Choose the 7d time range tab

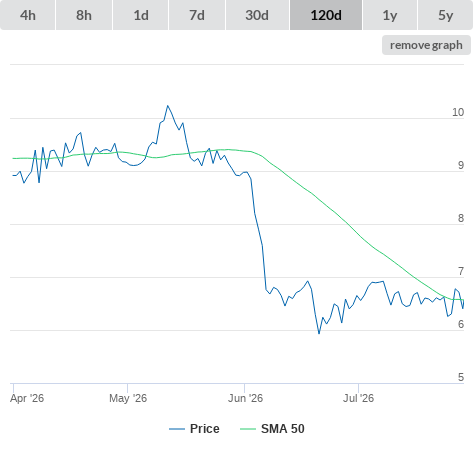coord(197,15)
